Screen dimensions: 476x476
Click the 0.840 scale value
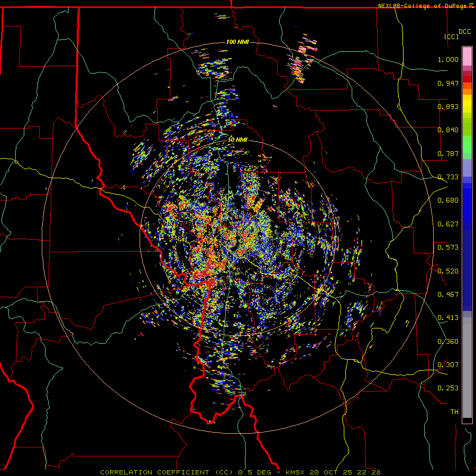(x=448, y=130)
